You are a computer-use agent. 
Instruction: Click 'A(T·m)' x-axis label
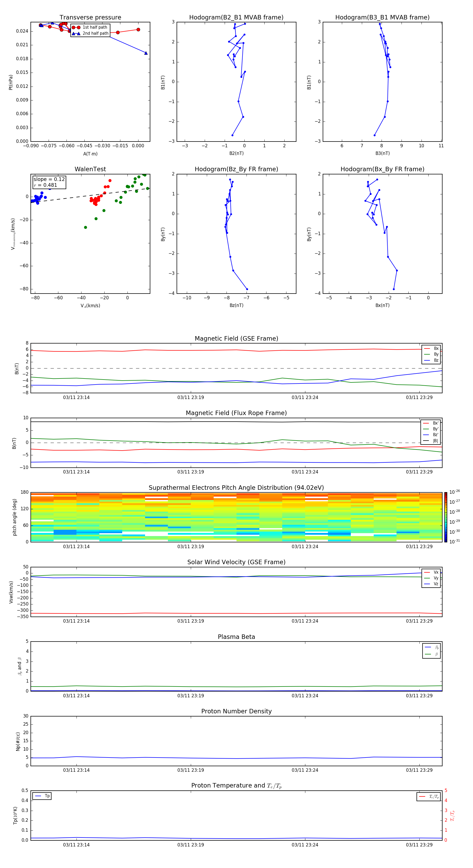click(x=90, y=154)
